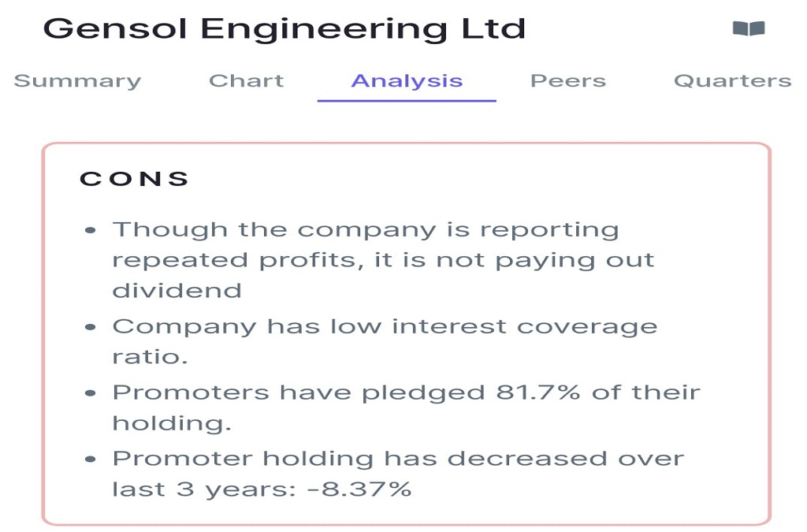807x532 pixels.
Task: Click the bullet dot before 'Promoters have pledged'
Action: point(91,393)
